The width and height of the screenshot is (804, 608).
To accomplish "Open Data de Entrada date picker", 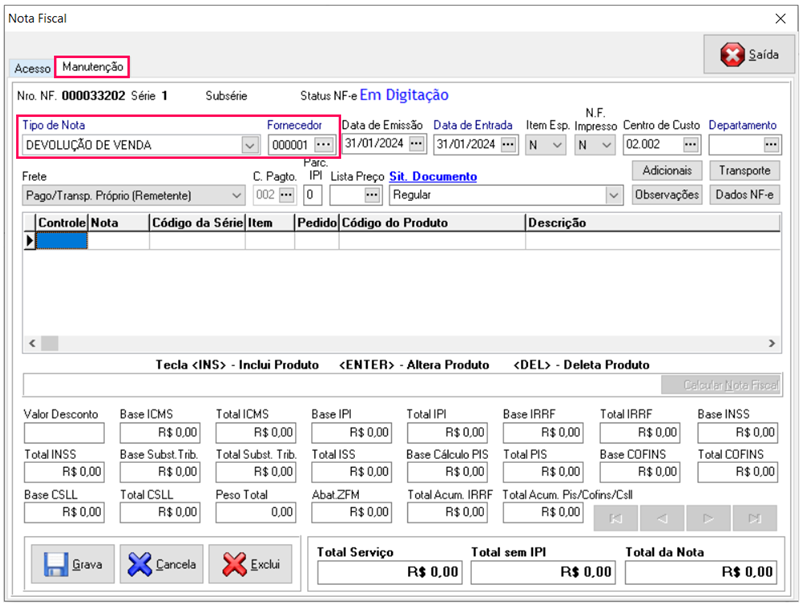I will click(x=508, y=145).
